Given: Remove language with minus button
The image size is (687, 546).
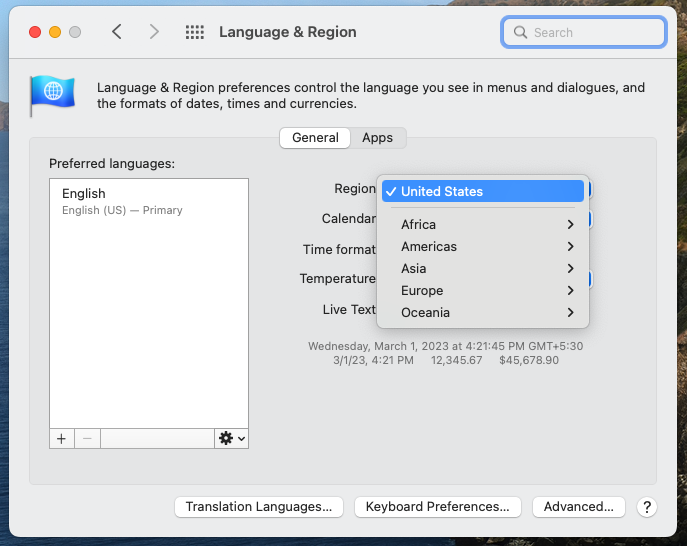Looking at the screenshot, I should pyautogui.click(x=87, y=438).
